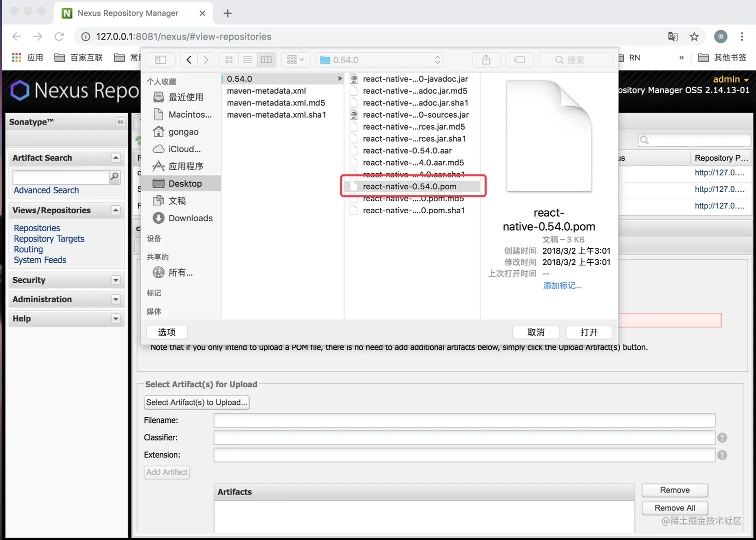
Task: Switch file dialog to column view
Action: click(x=266, y=60)
